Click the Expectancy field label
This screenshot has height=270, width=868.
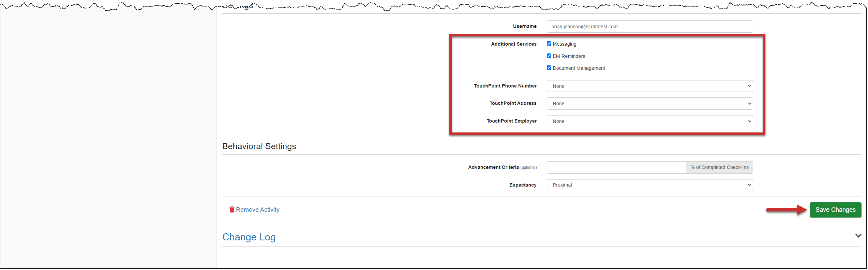[x=523, y=185]
